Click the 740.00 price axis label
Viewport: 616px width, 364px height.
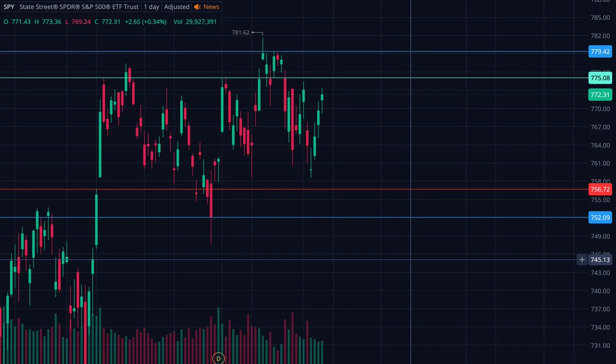tap(600, 291)
